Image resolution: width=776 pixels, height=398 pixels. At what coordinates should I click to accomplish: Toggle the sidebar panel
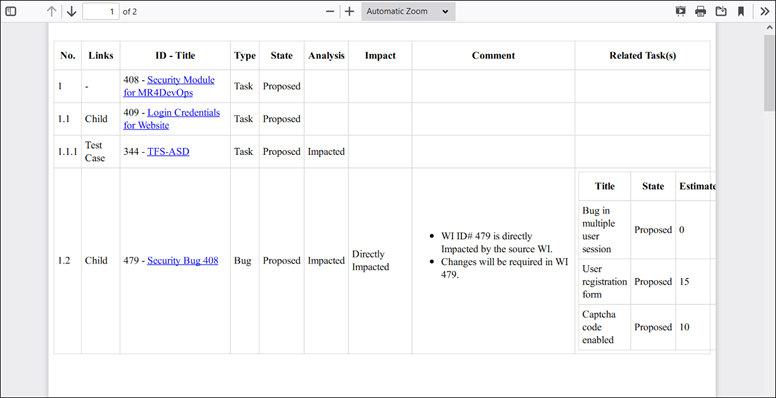(11, 11)
